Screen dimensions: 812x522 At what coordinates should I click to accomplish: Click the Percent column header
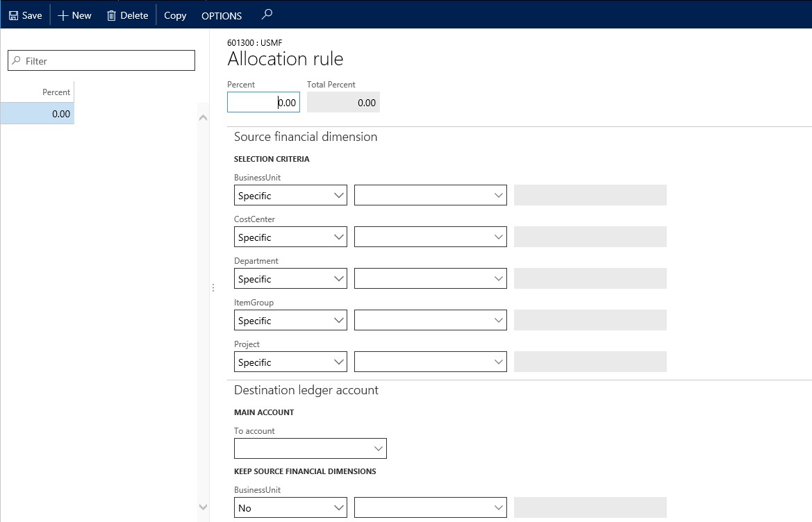point(56,92)
